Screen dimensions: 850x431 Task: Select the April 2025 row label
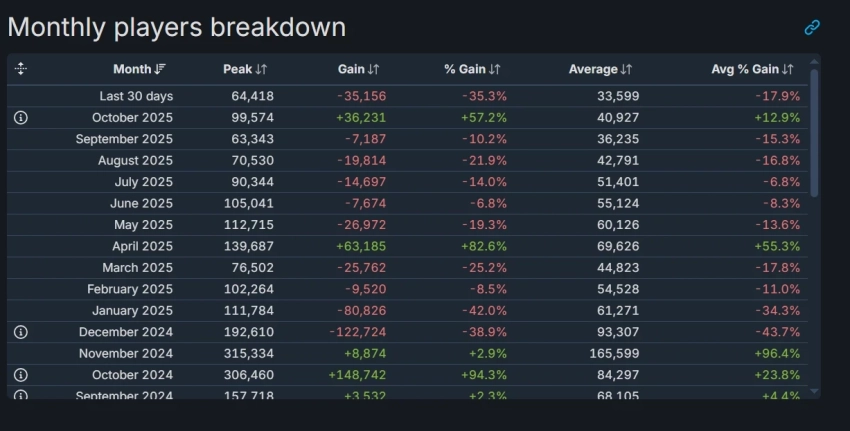point(142,246)
